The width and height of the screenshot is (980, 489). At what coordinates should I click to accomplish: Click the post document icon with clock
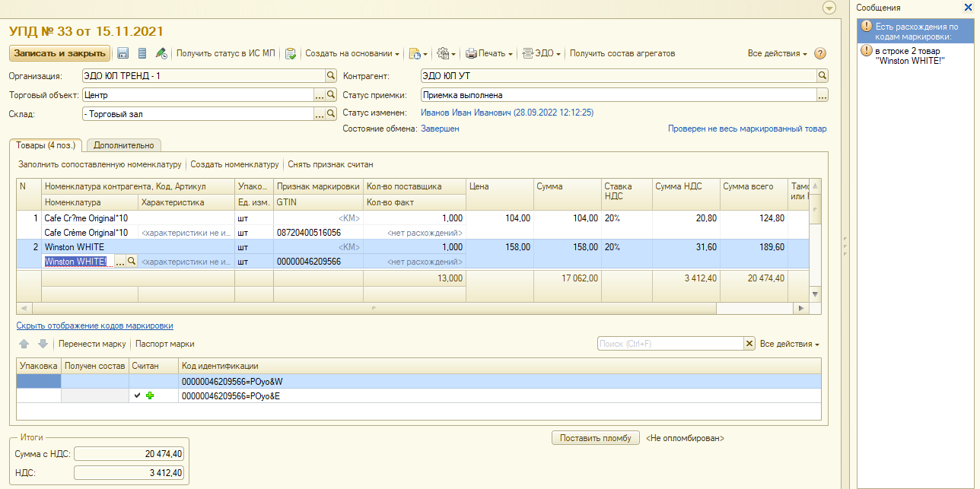point(161,53)
